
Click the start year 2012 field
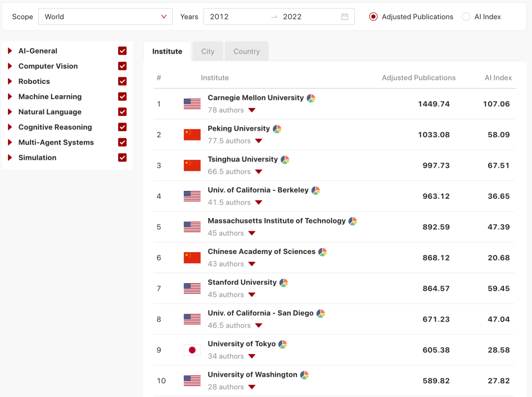point(219,17)
